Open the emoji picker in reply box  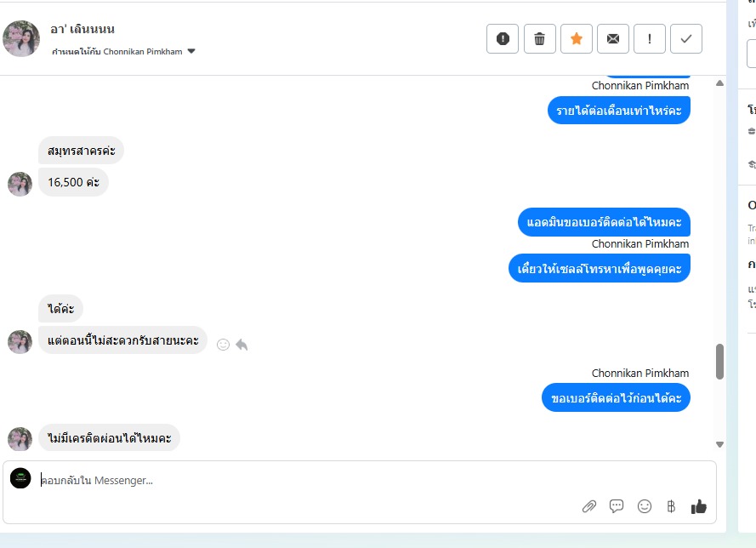pyautogui.click(x=644, y=506)
